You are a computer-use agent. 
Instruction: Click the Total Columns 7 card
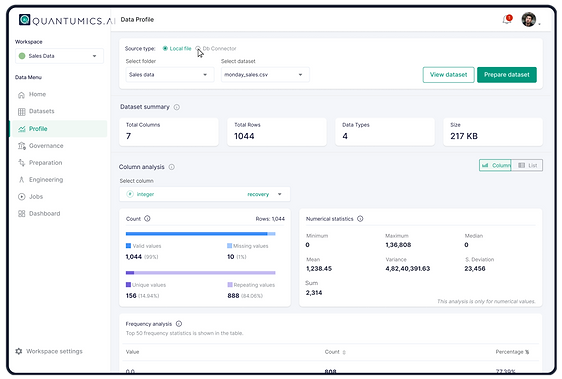tap(169, 132)
